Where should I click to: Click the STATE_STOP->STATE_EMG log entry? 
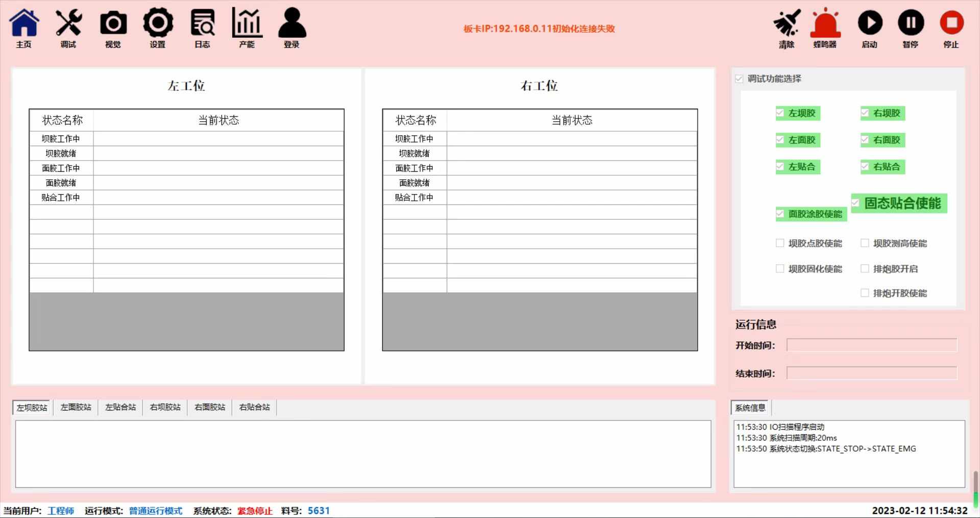coord(826,449)
